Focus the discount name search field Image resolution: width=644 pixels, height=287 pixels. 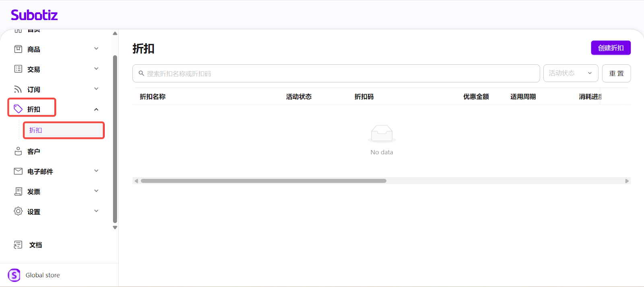(336, 74)
